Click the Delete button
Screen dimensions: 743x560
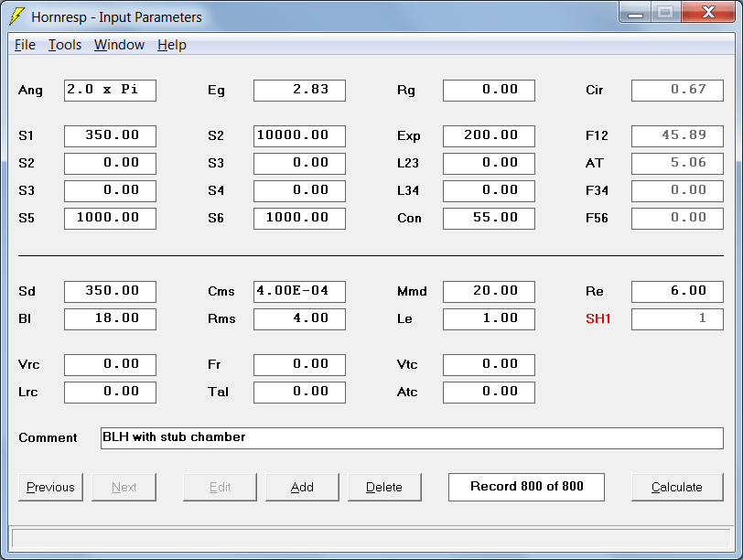384,487
